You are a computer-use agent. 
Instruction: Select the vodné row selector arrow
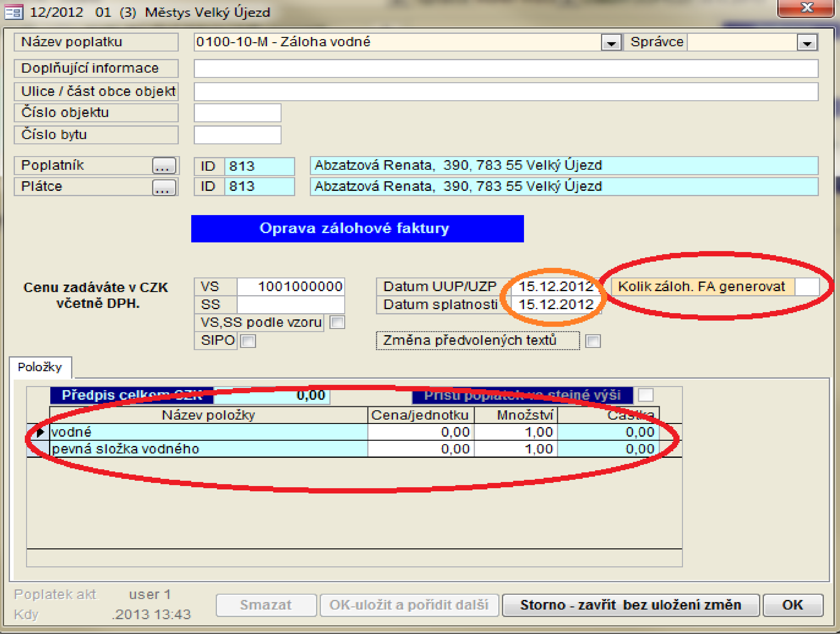38,433
